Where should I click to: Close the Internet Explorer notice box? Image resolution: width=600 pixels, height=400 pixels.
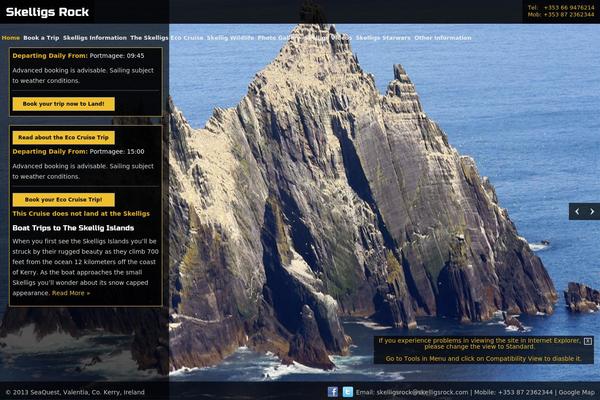point(588,341)
